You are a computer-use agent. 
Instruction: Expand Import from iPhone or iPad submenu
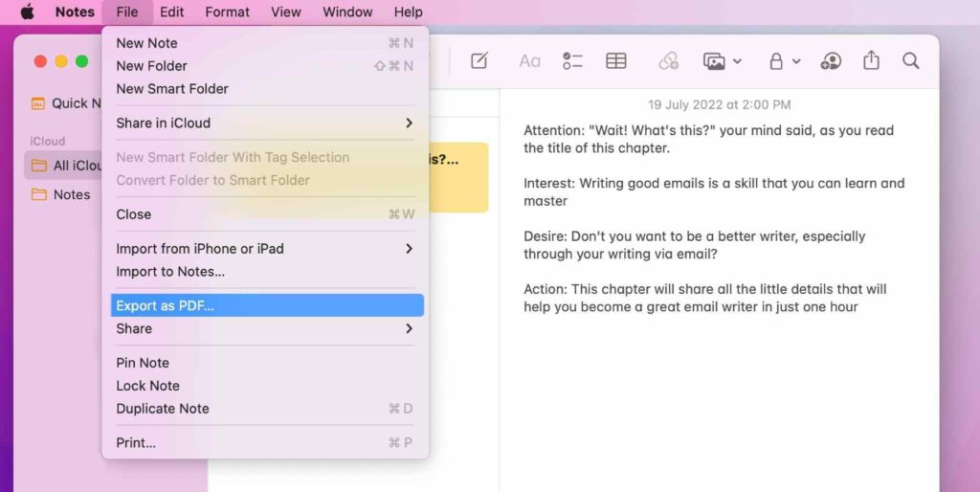[265, 249]
